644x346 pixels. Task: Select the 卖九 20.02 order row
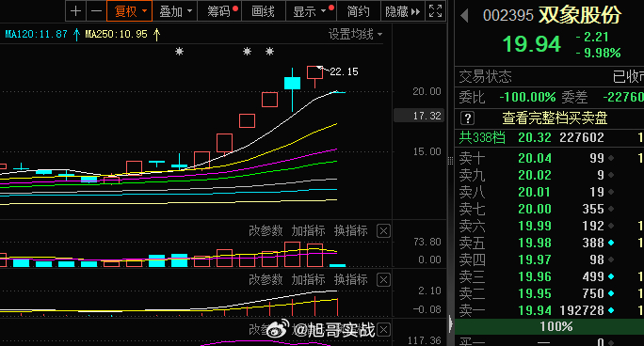pos(549,175)
